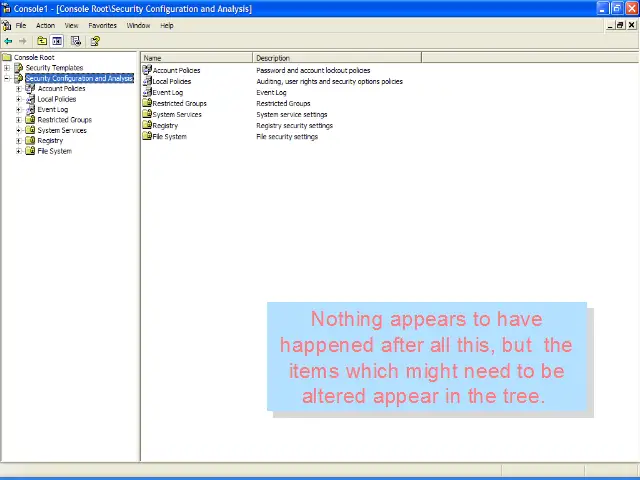Select Local Policies label in the tree
The image size is (640, 480).
[x=57, y=99]
